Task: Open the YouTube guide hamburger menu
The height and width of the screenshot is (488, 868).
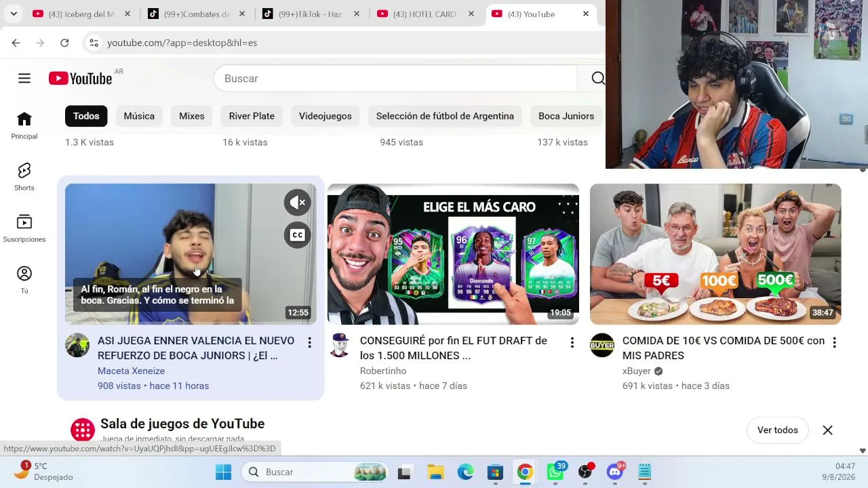Action: [24, 79]
